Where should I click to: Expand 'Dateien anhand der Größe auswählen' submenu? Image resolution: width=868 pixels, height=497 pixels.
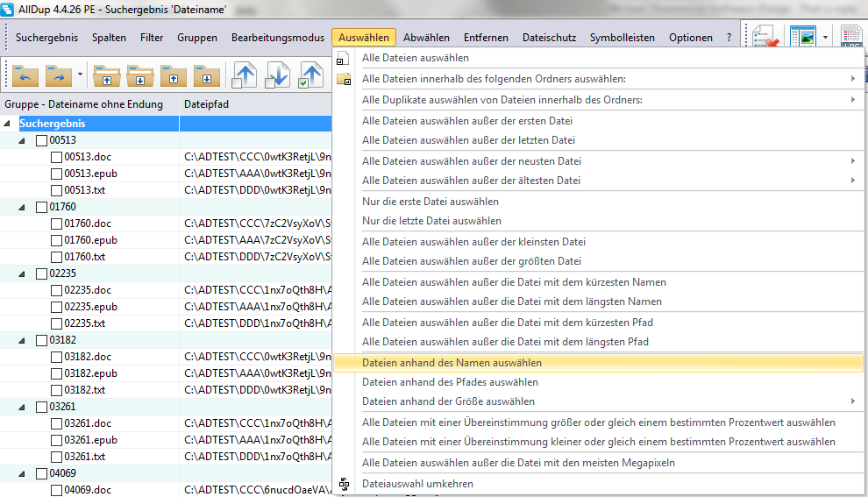pyautogui.click(x=852, y=401)
